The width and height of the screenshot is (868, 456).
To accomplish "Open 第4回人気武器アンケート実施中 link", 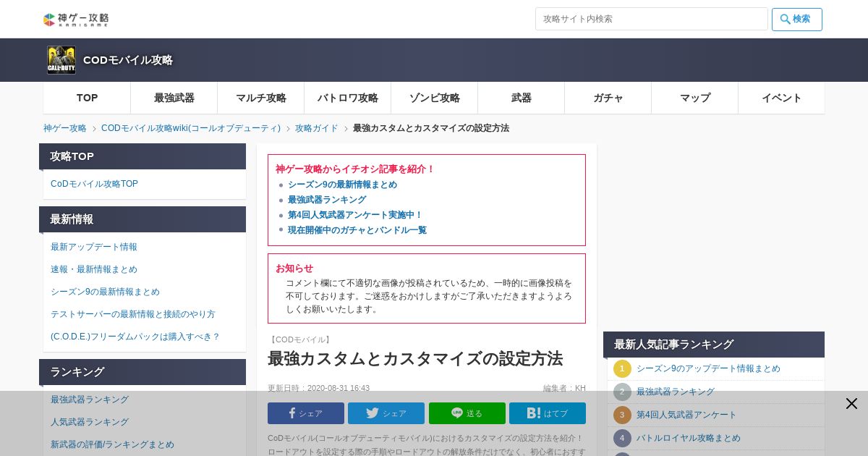I will coord(355,215).
